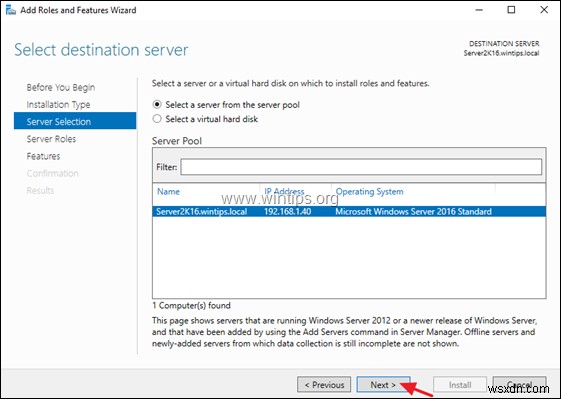561x399 pixels.
Task: Click the Next button
Action: tap(383, 385)
